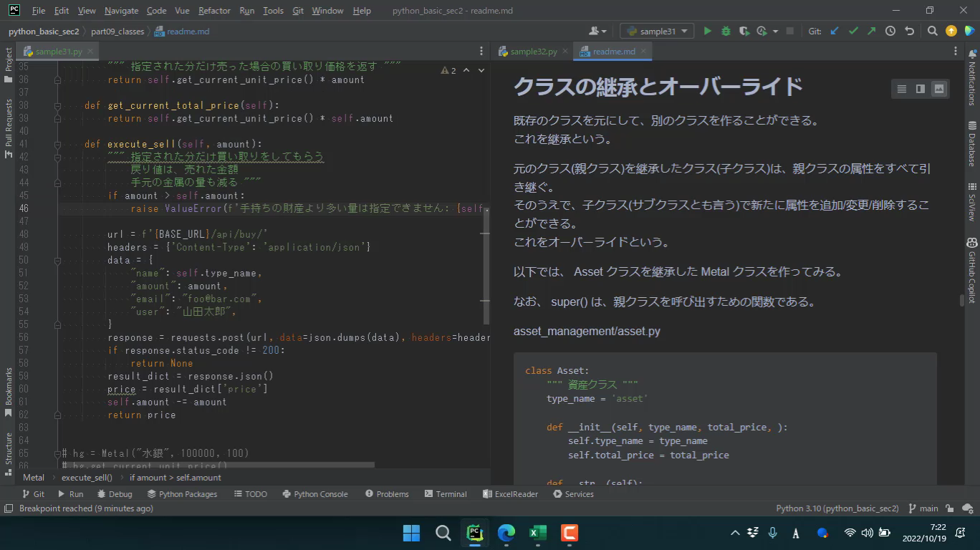Click the Git update project arrow
The height and width of the screenshot is (550, 980).
(x=835, y=31)
